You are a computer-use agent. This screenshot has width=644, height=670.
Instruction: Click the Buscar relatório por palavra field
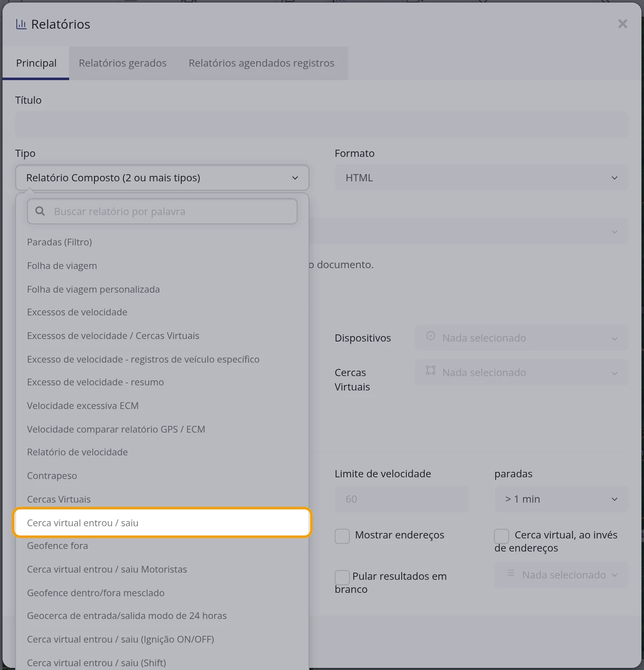point(162,212)
